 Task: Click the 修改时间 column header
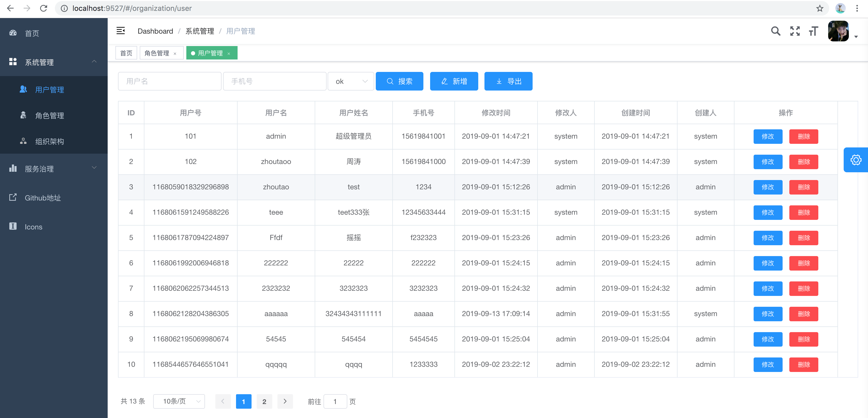(x=496, y=113)
